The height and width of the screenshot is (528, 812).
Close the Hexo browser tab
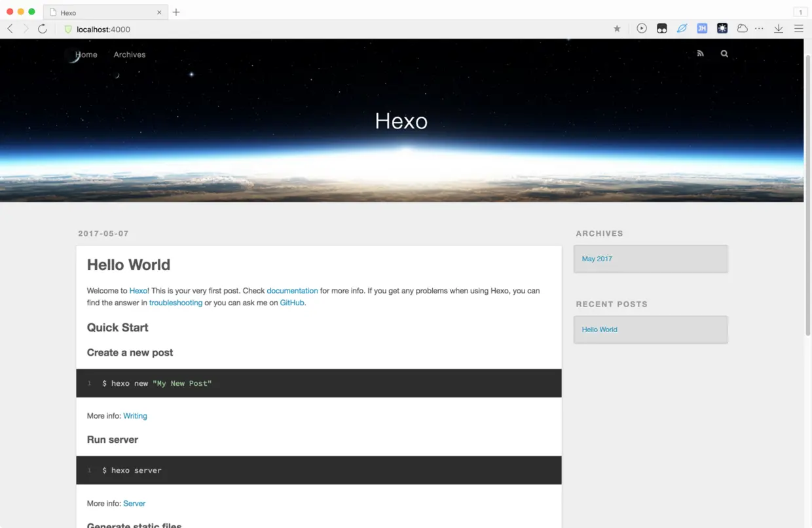(159, 12)
